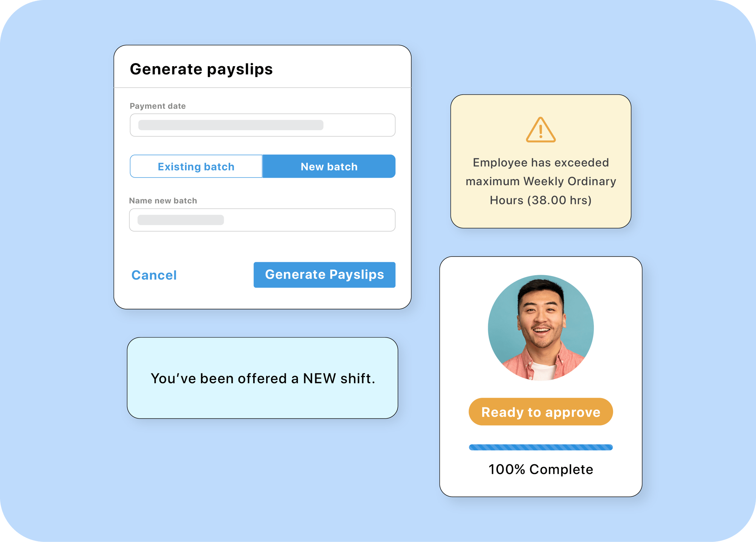Click the Generate Payslips button
The height and width of the screenshot is (542, 756).
324,275
